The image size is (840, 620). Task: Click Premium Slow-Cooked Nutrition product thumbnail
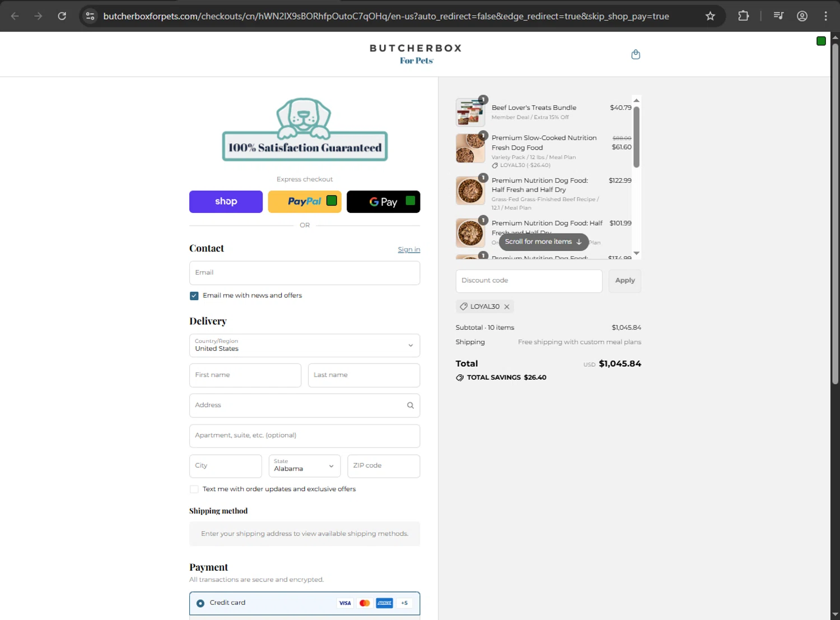470,148
